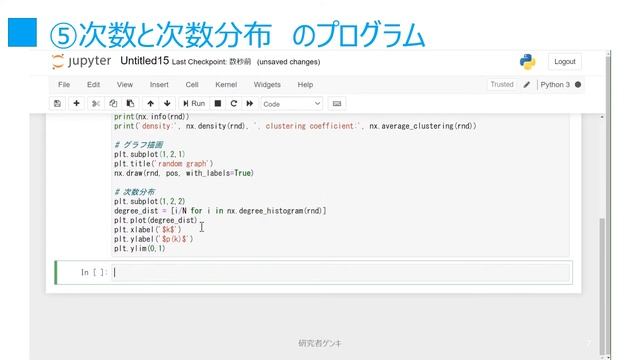Click the 'nx.draw(rnd, pos, with_labels=True)' line

pos(184,173)
